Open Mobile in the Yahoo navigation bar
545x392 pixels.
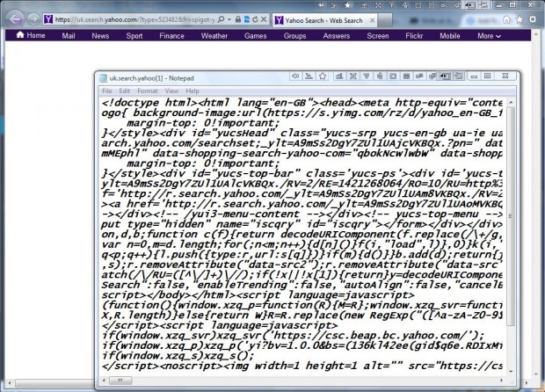[x=450, y=35]
